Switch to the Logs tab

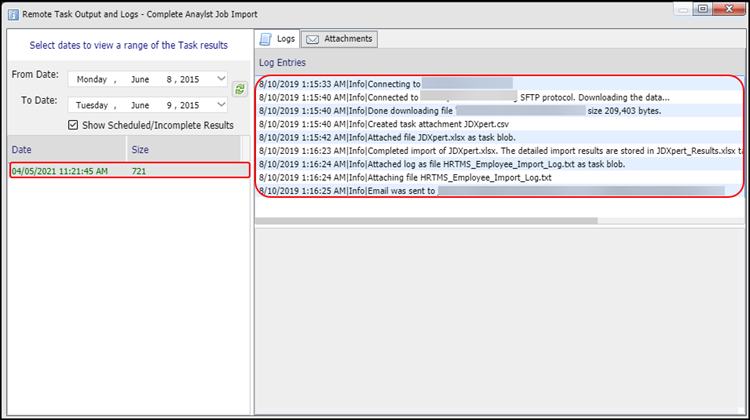tap(277, 39)
